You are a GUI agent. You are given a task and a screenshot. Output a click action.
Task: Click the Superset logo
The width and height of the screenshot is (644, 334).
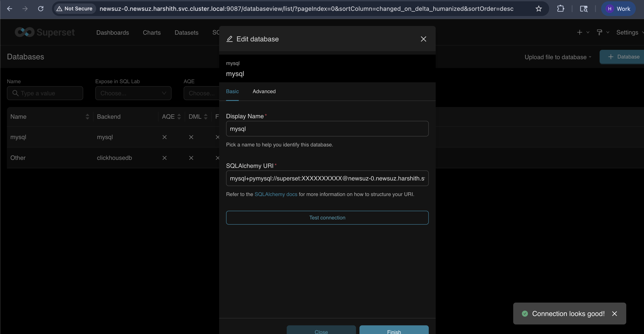(x=45, y=32)
